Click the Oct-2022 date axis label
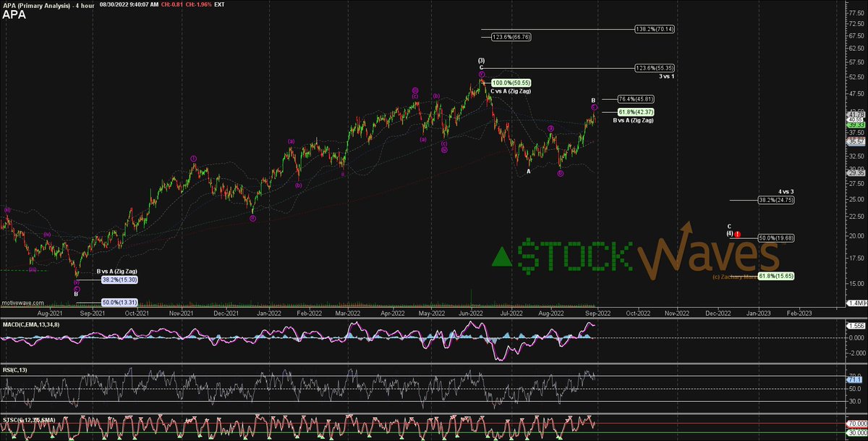This screenshot has width=868, height=441. click(x=637, y=314)
